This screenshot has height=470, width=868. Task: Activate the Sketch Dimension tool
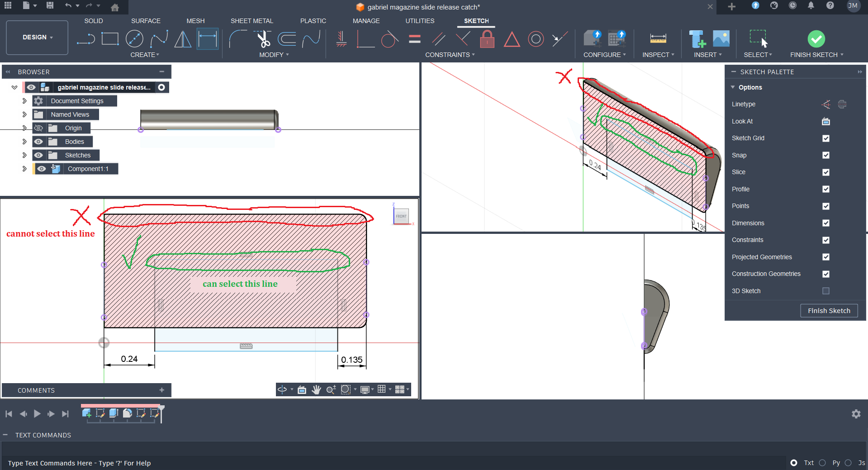(x=208, y=39)
